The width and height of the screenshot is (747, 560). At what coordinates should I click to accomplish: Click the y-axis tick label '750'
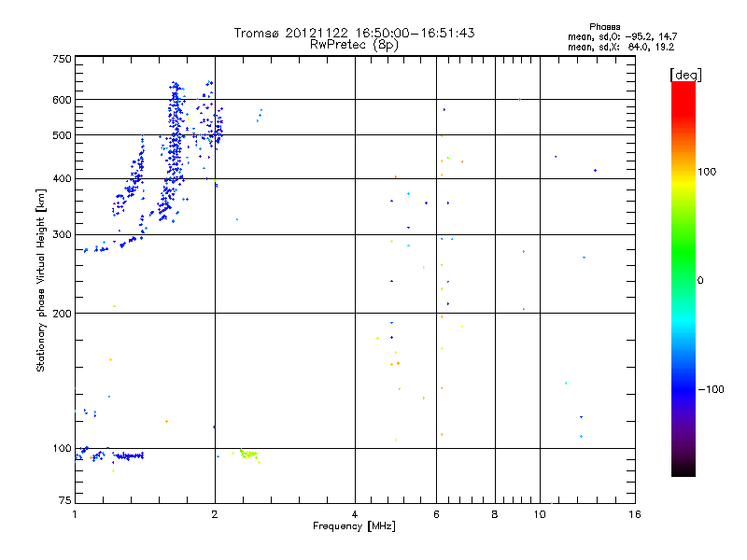62,59
